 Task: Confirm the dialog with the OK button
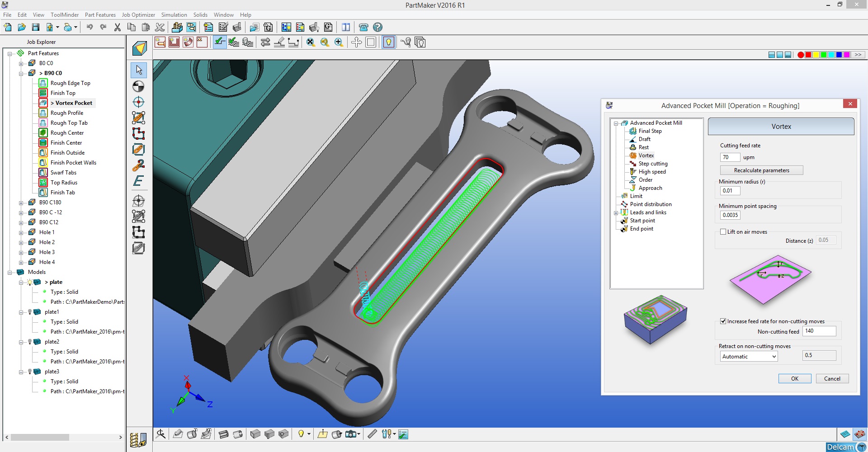[x=795, y=379]
